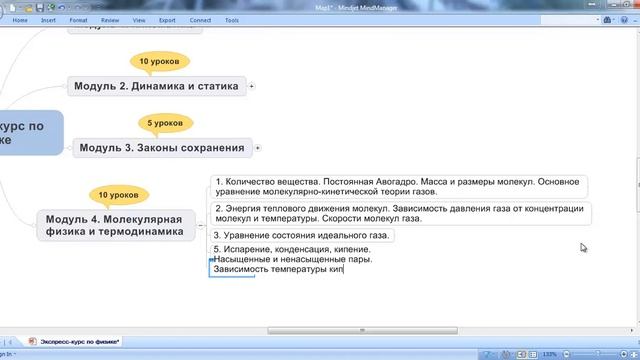
Task: Select topic Модуль 2. Динамика и статика
Action: tap(157, 86)
